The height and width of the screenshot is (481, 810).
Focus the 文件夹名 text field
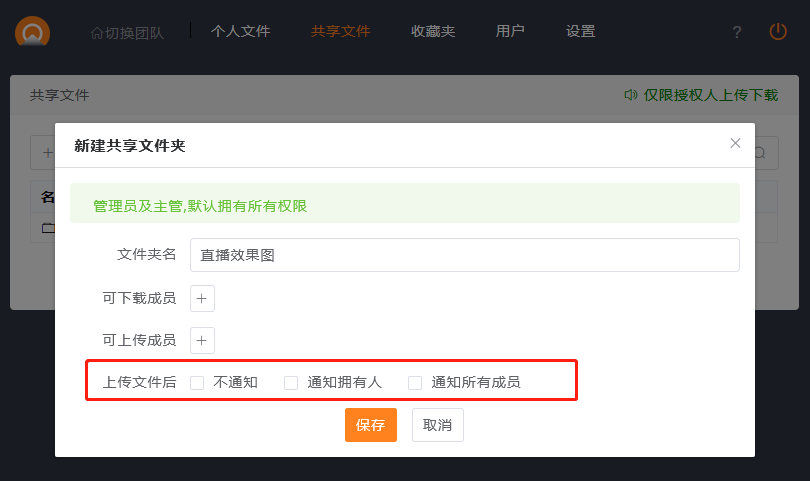[x=464, y=255]
